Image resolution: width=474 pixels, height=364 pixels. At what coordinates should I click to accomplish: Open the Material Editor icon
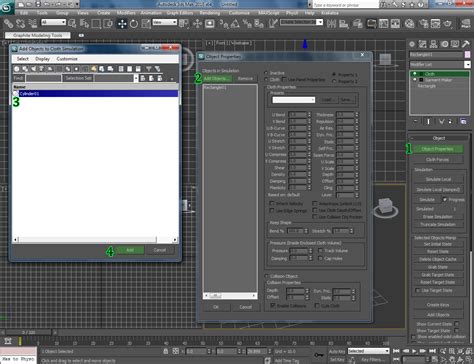(410, 24)
